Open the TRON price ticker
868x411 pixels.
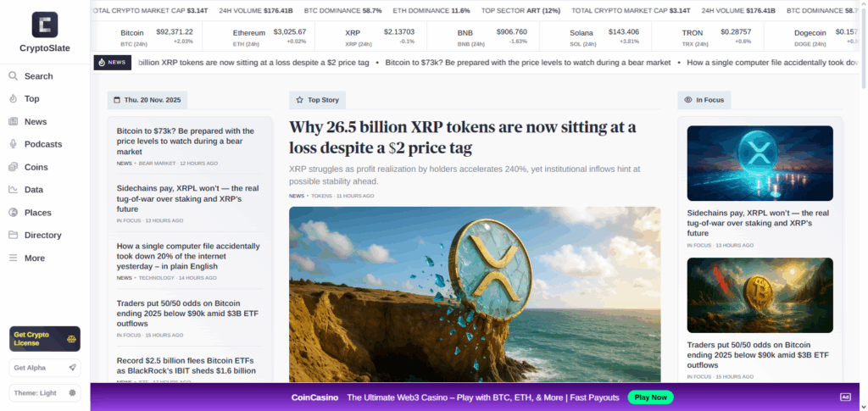coord(708,37)
